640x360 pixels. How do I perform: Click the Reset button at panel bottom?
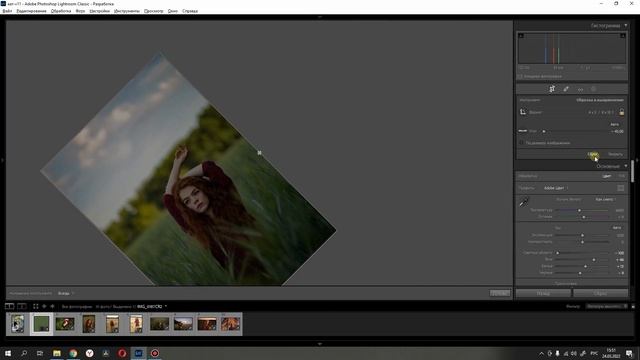600,293
